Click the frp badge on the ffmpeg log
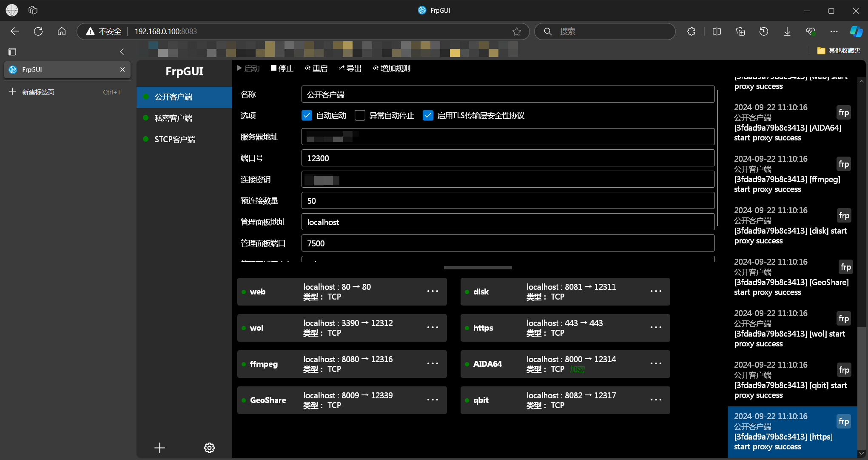The image size is (868, 460). click(x=844, y=164)
